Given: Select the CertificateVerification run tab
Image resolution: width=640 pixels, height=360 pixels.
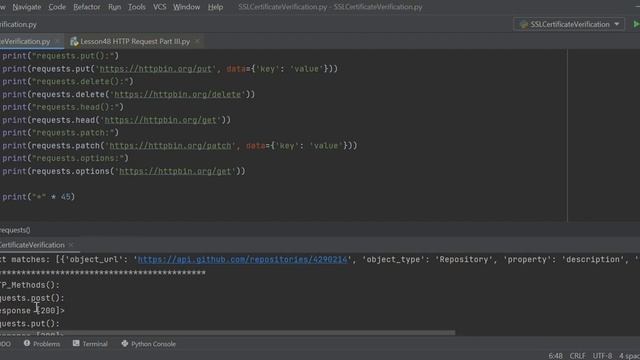Looking at the screenshot, I should [32, 245].
